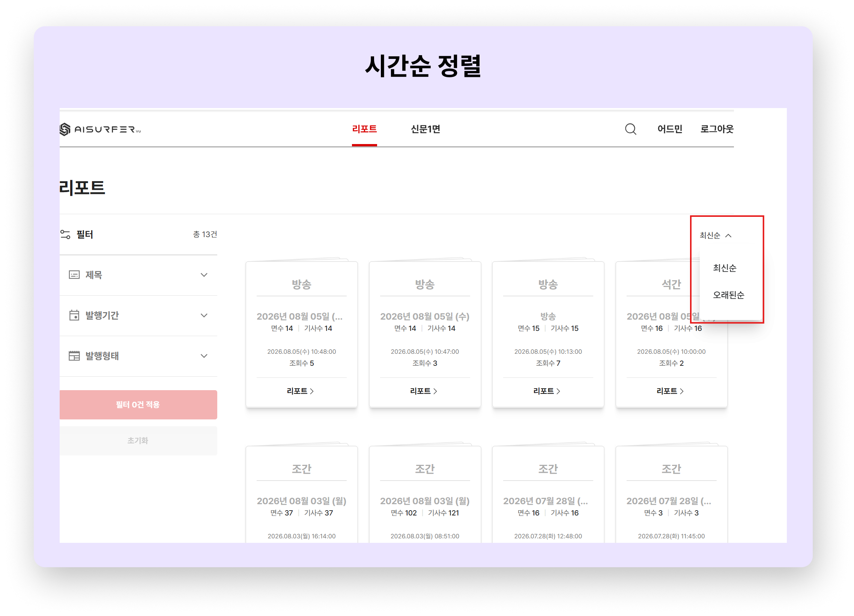Click the 2026.08.03(월) 16:14:00 timestamp
Viewport: 854px width, 616px height.
(x=302, y=536)
